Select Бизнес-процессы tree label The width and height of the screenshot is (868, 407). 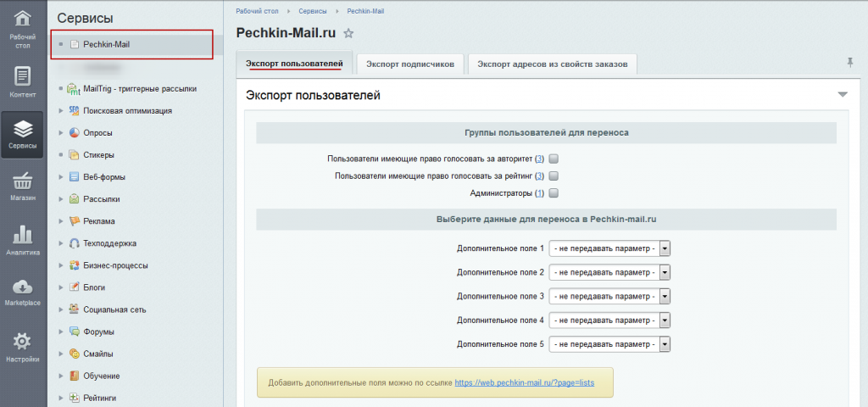click(115, 265)
